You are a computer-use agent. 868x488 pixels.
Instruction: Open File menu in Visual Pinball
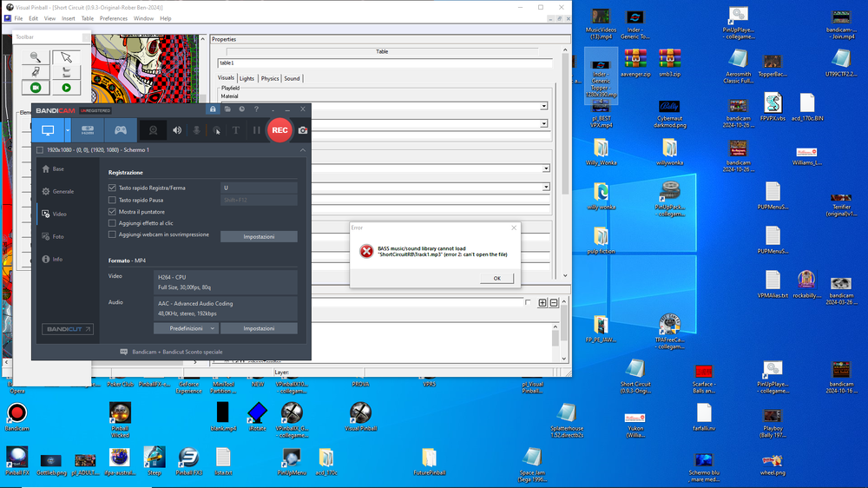[x=19, y=18]
